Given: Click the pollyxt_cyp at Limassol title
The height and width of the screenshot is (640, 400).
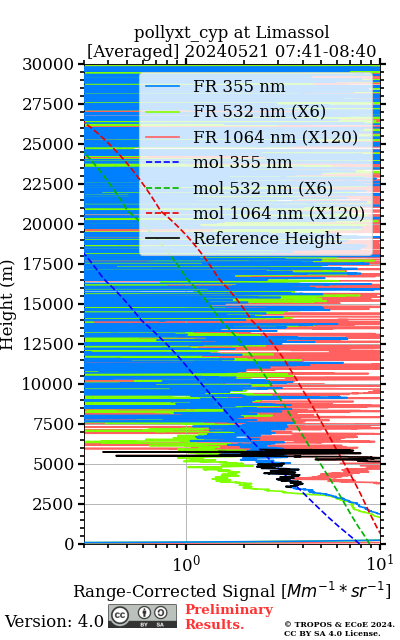Looking at the screenshot, I should click(x=232, y=33).
